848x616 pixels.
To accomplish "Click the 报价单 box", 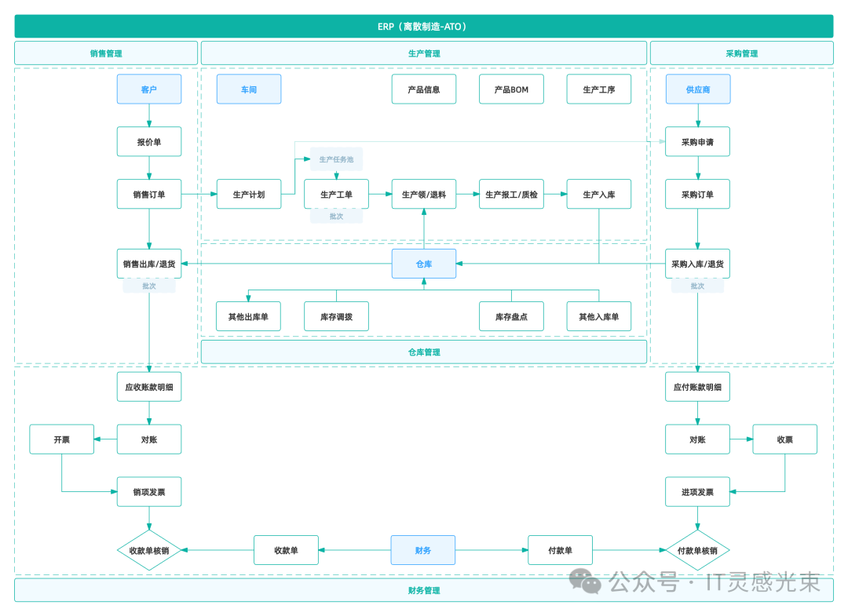I will click(x=149, y=142).
